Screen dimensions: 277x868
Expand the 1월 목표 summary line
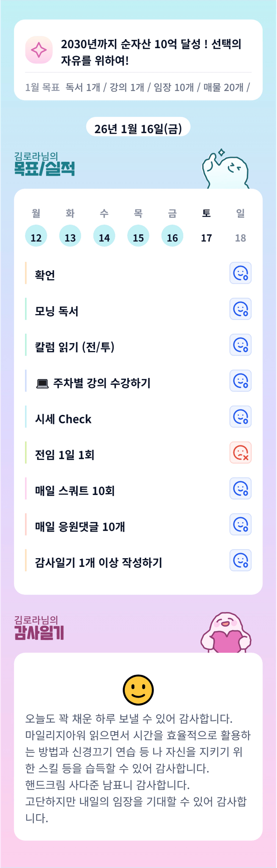click(138, 88)
